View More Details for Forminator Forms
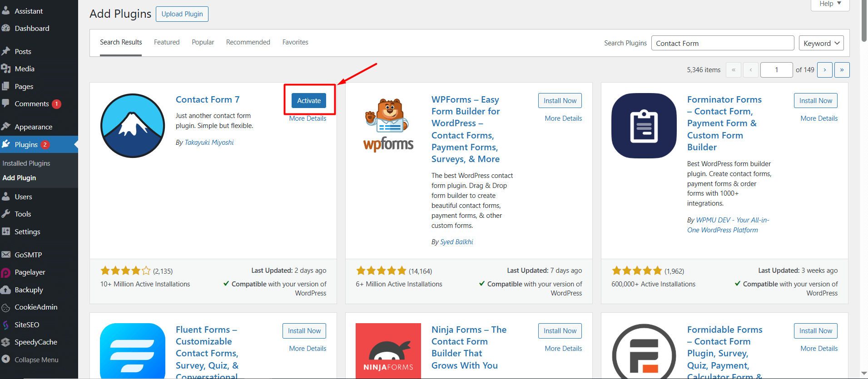868x379 pixels. [x=819, y=118]
